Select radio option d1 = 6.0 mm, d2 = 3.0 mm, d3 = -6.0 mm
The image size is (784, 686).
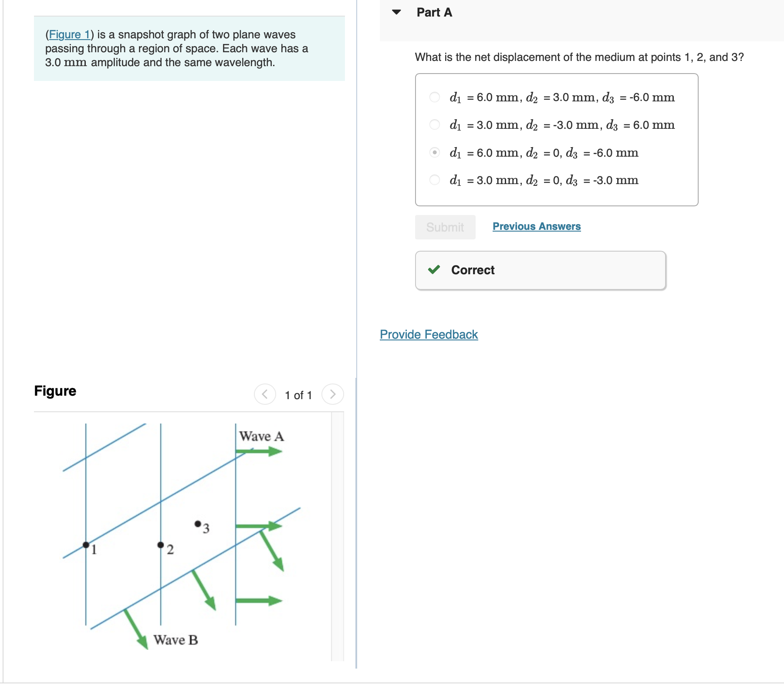click(434, 97)
